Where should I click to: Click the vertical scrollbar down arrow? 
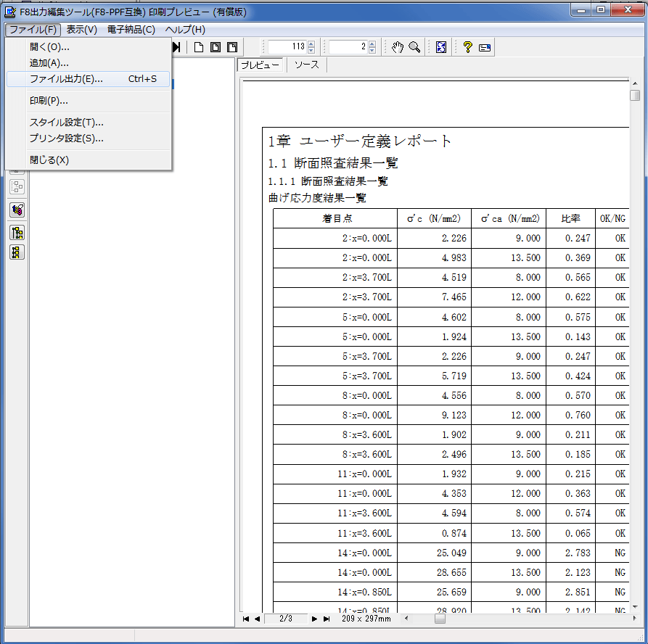pyautogui.click(x=635, y=607)
